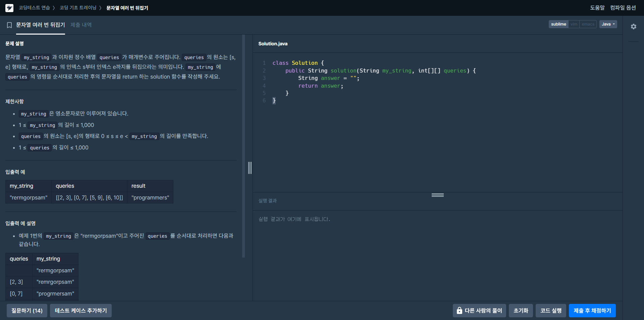Click the 질문하기 (14) button
Screen dimensions: 644x320
click(27, 311)
